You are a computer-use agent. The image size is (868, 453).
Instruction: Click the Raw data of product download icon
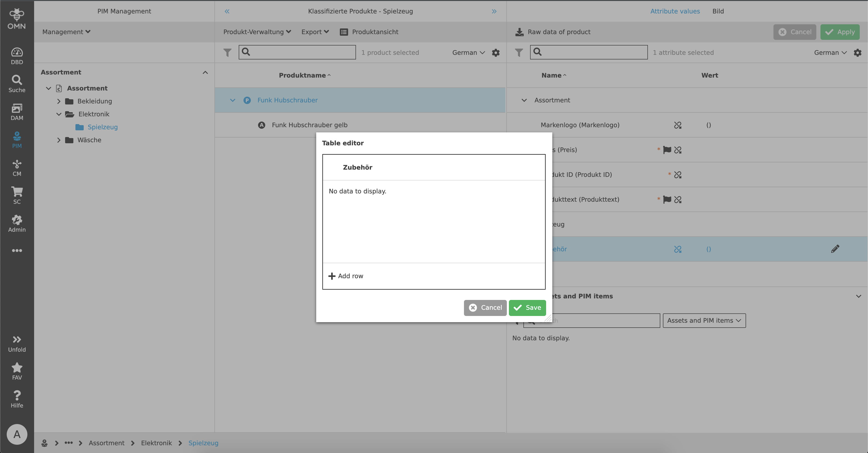pyautogui.click(x=519, y=31)
